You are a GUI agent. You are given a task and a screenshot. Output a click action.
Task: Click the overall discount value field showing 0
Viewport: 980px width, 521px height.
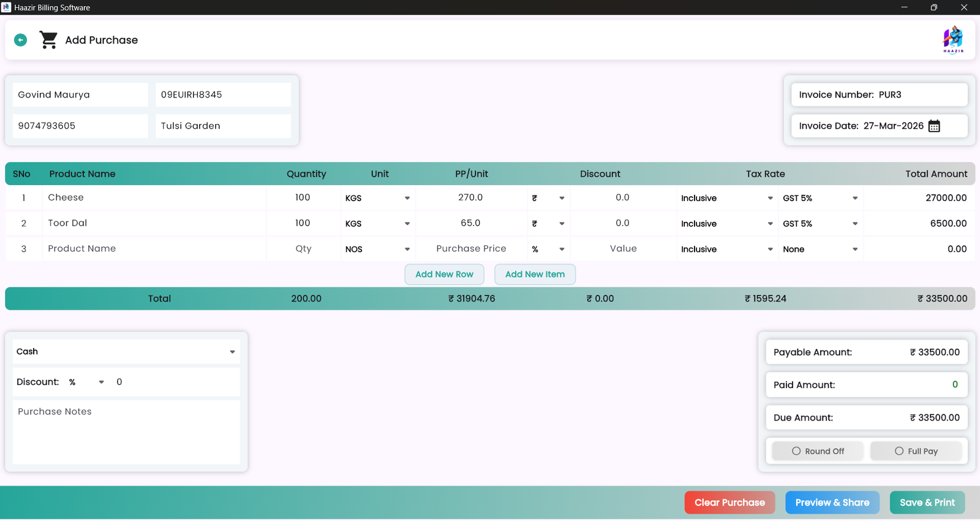(x=175, y=382)
